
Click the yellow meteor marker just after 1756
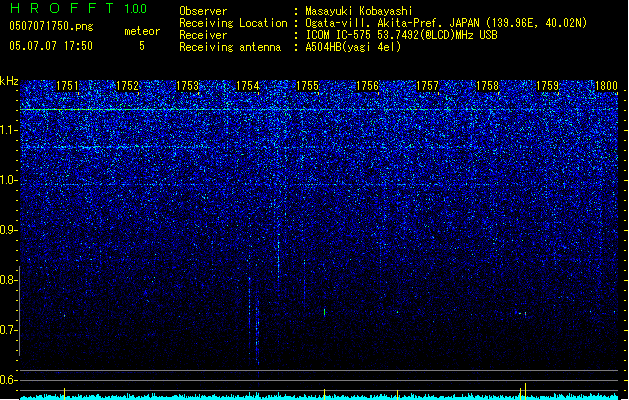(398, 394)
